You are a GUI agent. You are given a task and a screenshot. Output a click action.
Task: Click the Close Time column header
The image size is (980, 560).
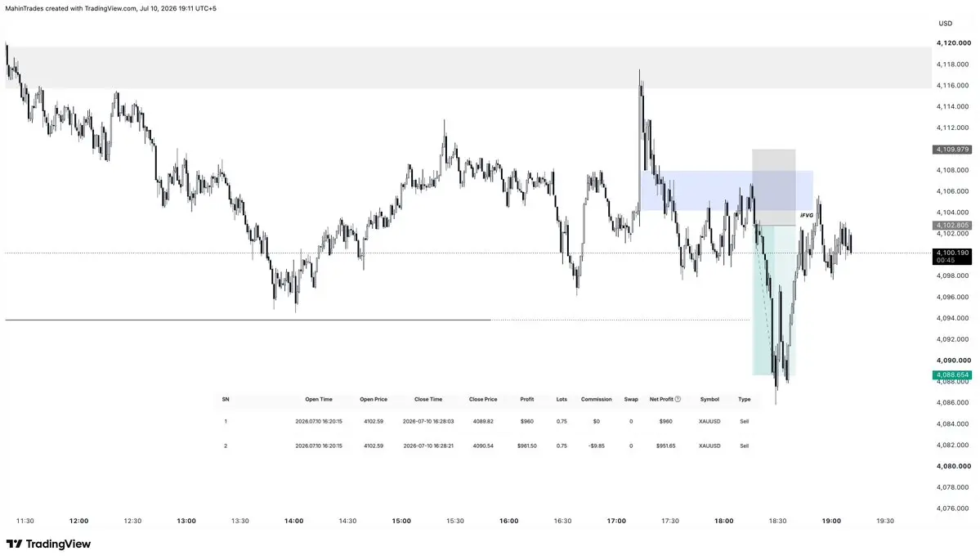(x=428, y=400)
